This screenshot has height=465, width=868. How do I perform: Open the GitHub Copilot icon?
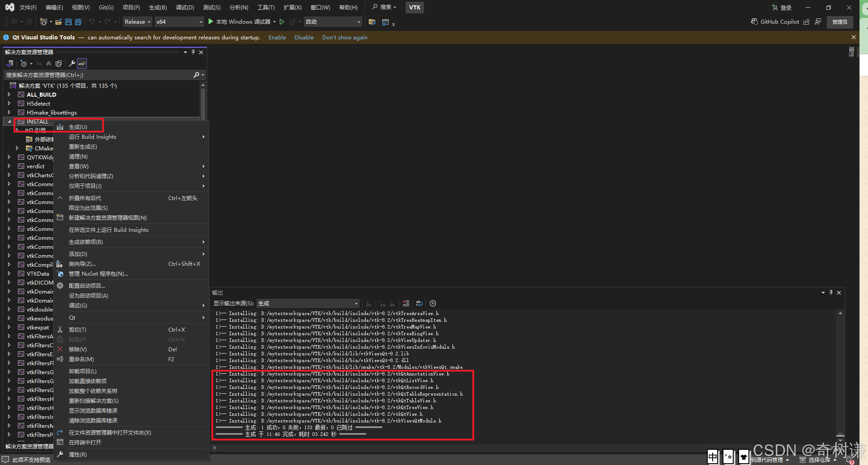pos(754,21)
